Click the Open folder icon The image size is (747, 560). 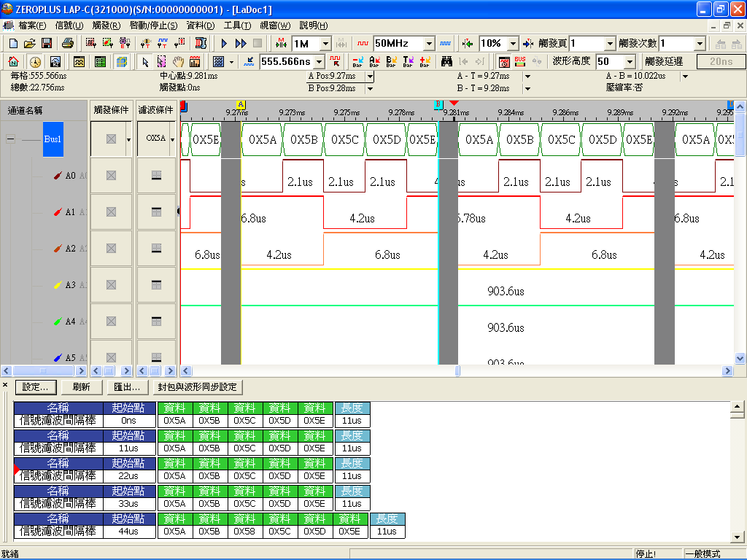pos(30,44)
